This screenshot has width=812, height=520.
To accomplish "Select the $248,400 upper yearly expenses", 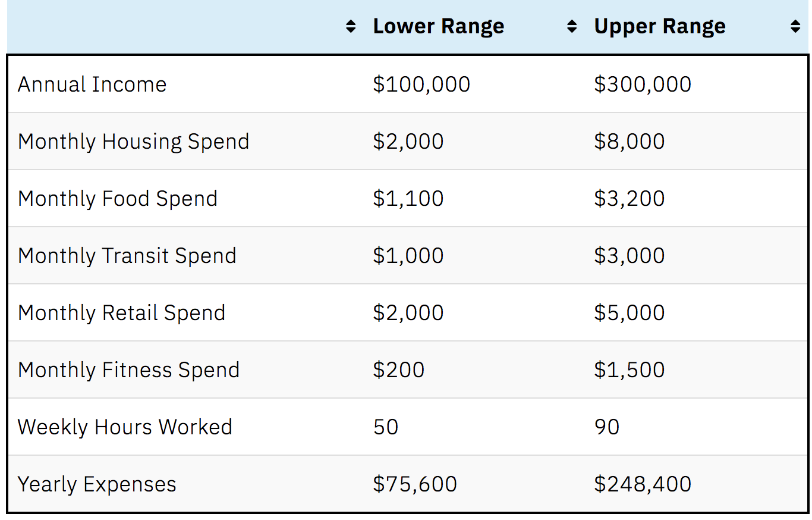I will 643,484.
